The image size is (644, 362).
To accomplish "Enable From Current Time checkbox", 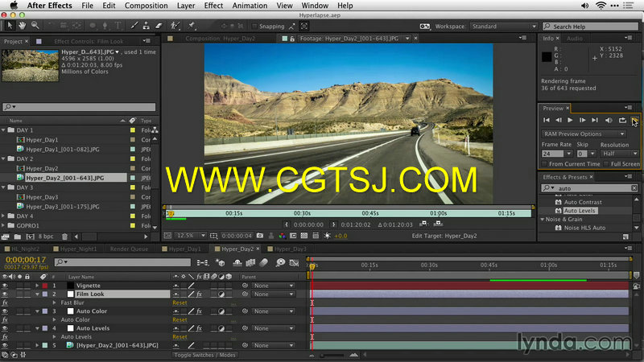I will click(545, 164).
